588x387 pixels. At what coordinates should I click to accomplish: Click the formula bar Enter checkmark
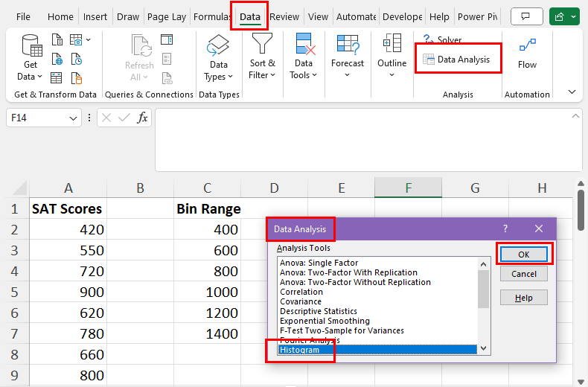124,118
